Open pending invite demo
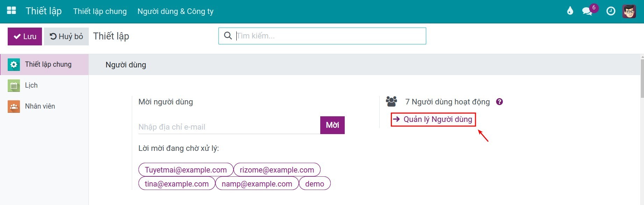 coord(315,184)
